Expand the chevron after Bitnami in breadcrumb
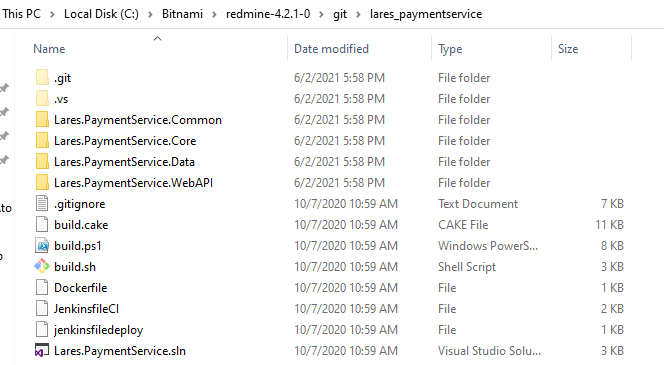Screen dimensions: 664x365 pyautogui.click(x=214, y=14)
